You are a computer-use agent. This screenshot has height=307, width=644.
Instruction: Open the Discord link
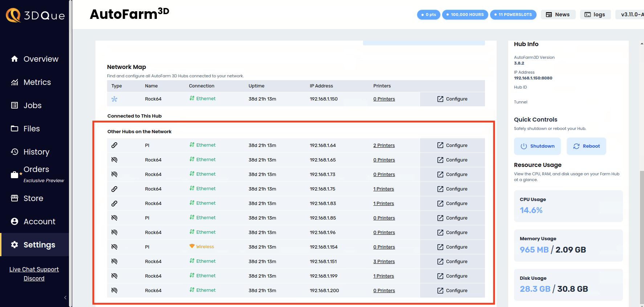[34, 279]
